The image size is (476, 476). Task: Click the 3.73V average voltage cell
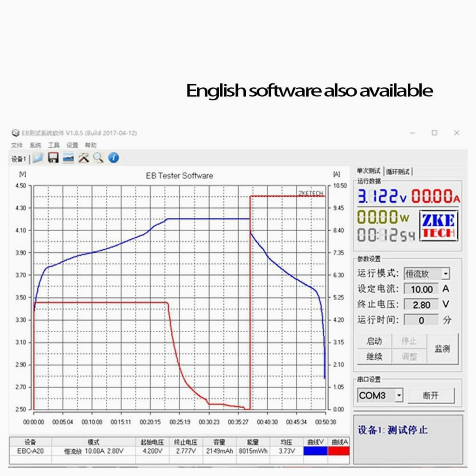point(287,451)
